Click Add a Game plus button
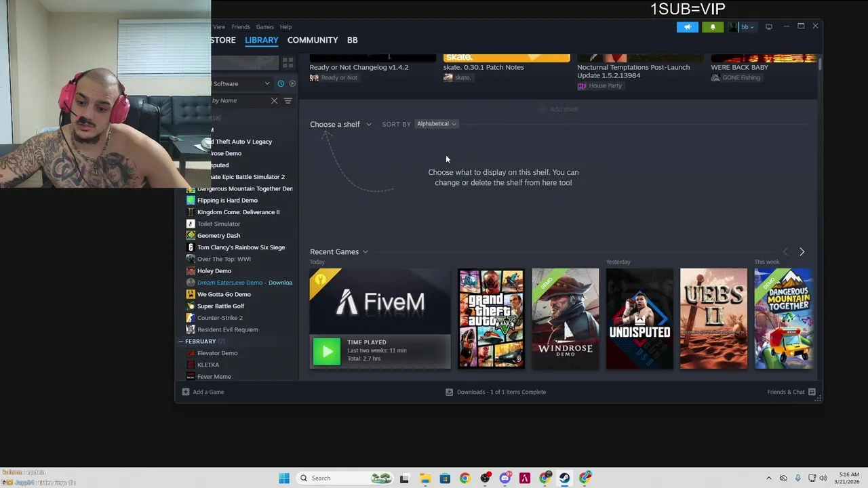 (186, 392)
